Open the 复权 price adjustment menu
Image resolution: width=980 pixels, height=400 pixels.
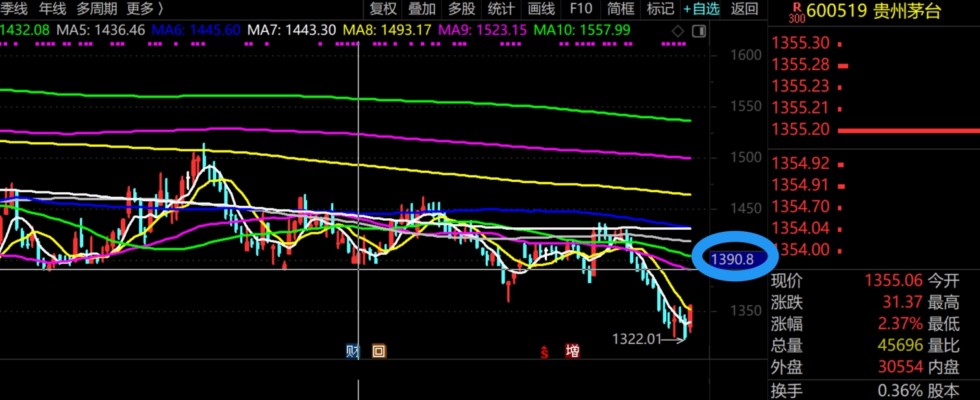(383, 9)
